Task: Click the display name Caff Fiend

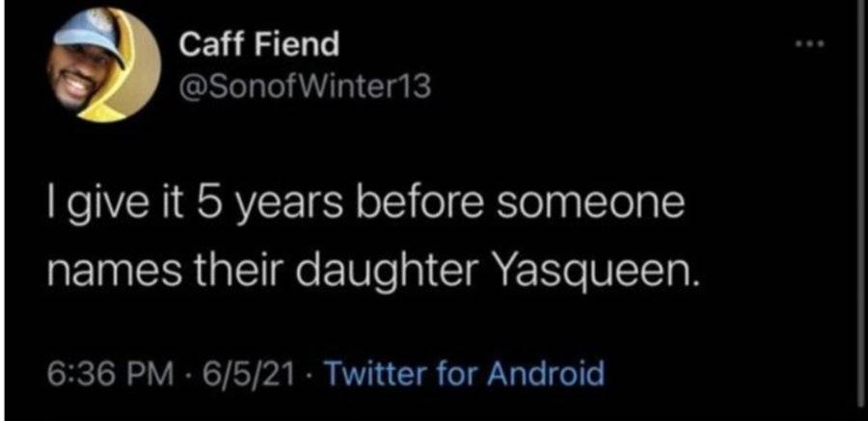Action: click(259, 44)
